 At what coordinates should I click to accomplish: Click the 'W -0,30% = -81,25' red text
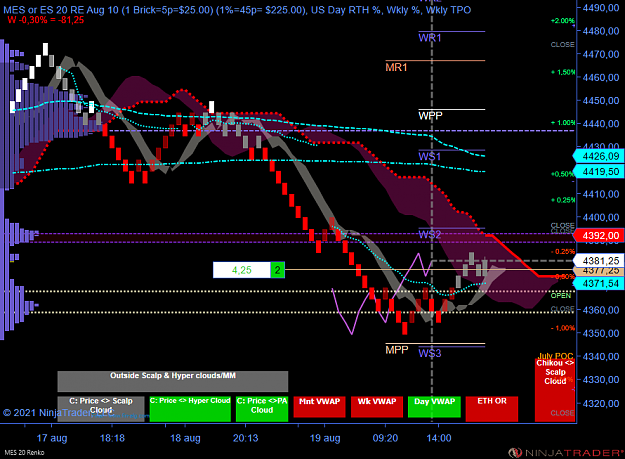pyautogui.click(x=45, y=20)
